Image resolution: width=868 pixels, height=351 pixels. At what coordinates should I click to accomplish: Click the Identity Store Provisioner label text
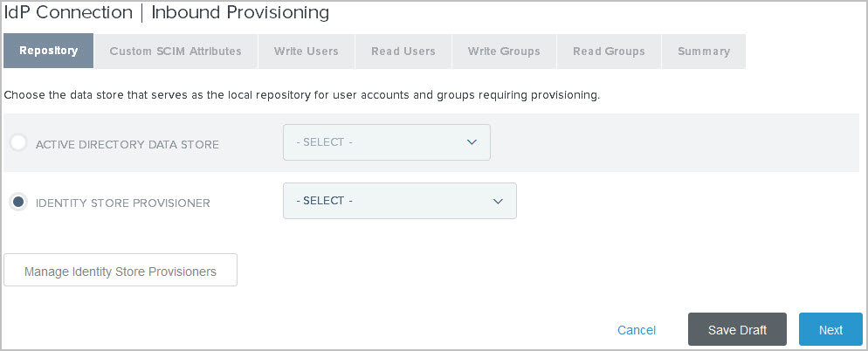(x=122, y=203)
